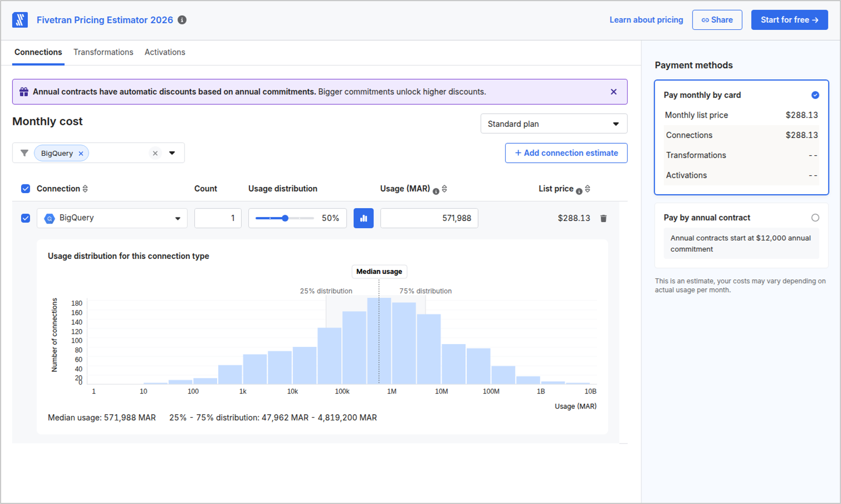Image resolution: width=841 pixels, height=504 pixels.
Task: Click the Fivetran logo icon
Action: [20, 20]
